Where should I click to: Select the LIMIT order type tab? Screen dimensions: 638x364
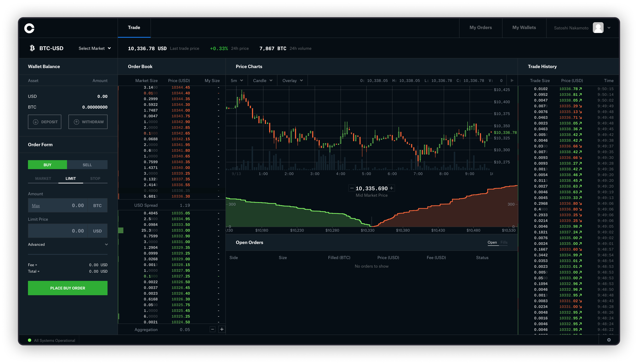tap(70, 178)
